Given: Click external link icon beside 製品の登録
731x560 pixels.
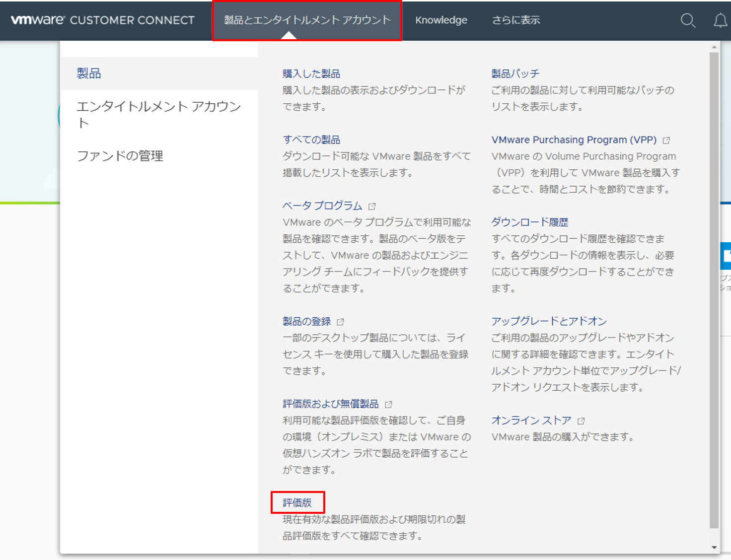Looking at the screenshot, I should [340, 322].
